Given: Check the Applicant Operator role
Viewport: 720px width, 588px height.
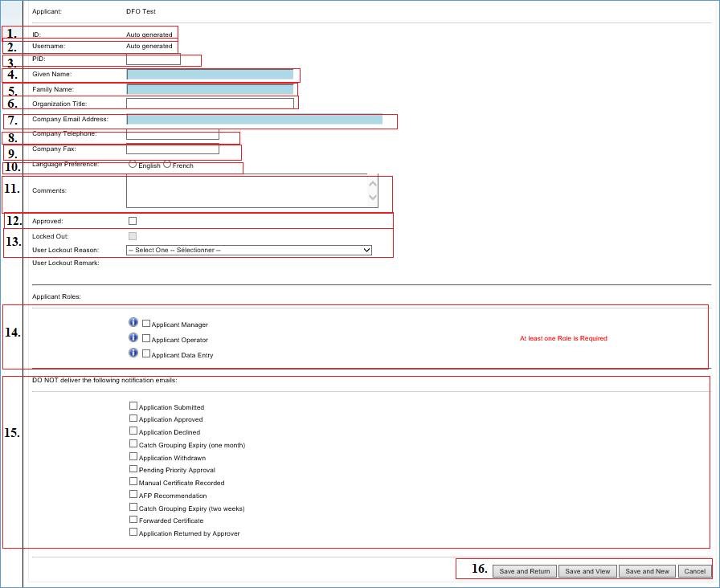Looking at the screenshot, I should (x=146, y=339).
